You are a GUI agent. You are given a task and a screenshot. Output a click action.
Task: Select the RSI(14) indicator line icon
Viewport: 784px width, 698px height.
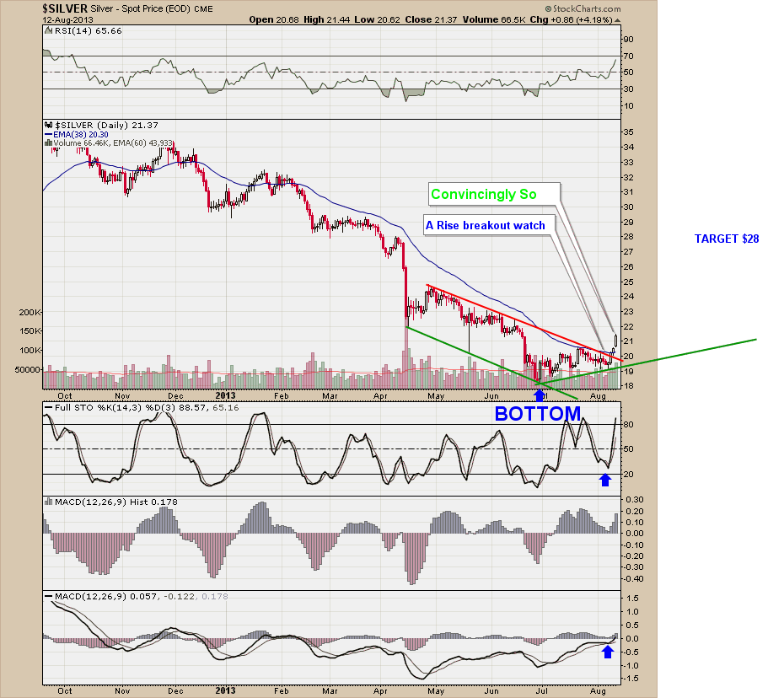47,29
